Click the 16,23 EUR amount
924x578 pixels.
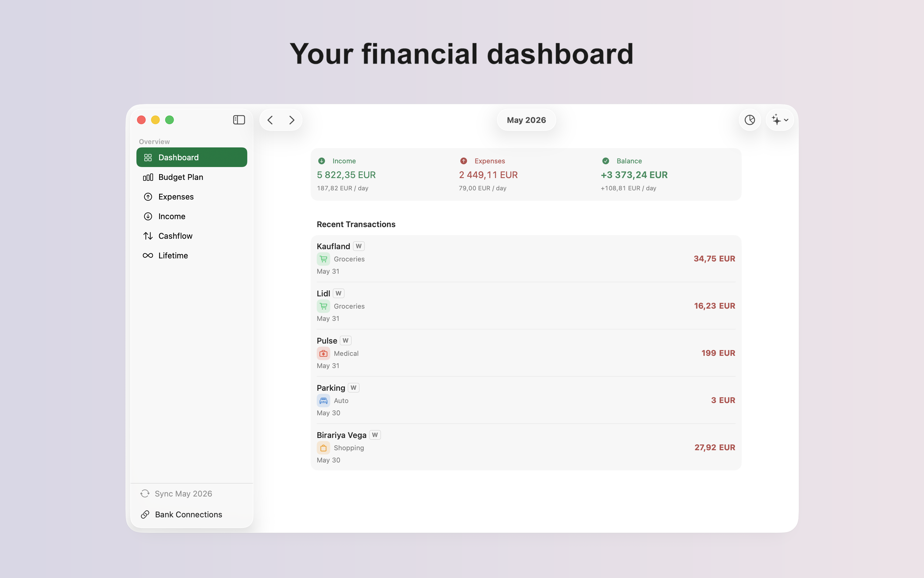(714, 306)
